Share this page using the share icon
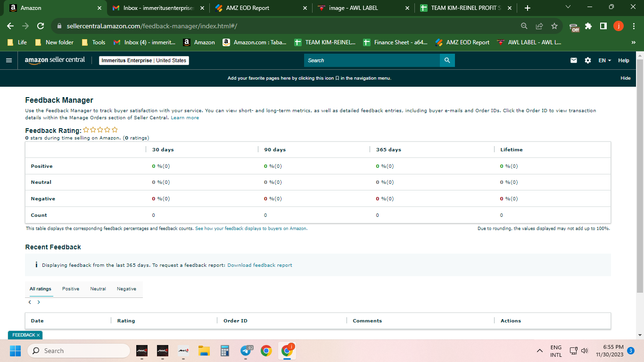644x362 pixels. pos(539,26)
